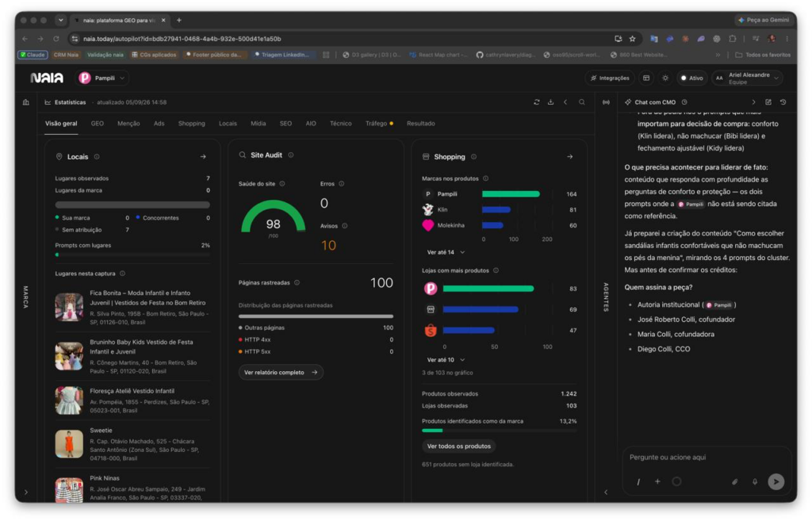The height and width of the screenshot is (521, 812).
Task: Open Ariel Alexandre account menu
Action: click(x=747, y=79)
